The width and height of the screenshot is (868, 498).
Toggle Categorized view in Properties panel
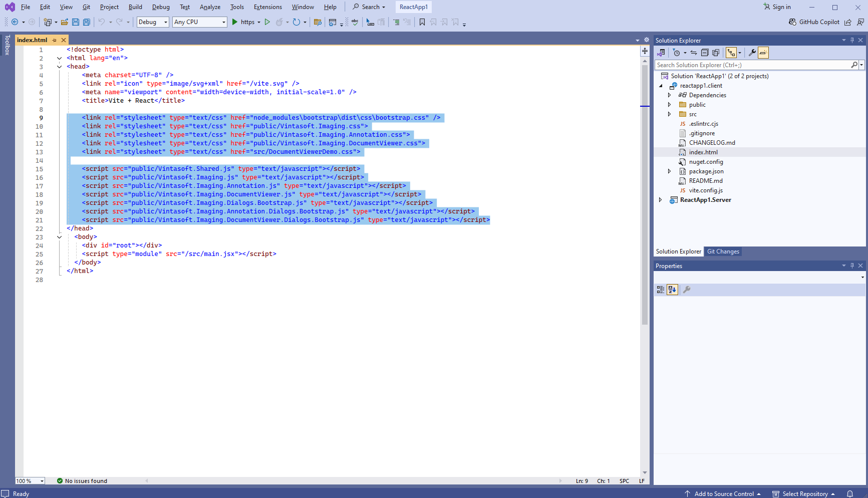tap(661, 290)
